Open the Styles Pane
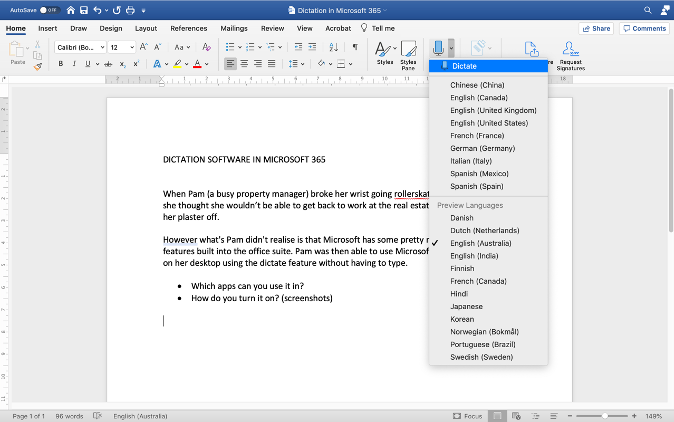The image size is (674, 422). [x=408, y=52]
